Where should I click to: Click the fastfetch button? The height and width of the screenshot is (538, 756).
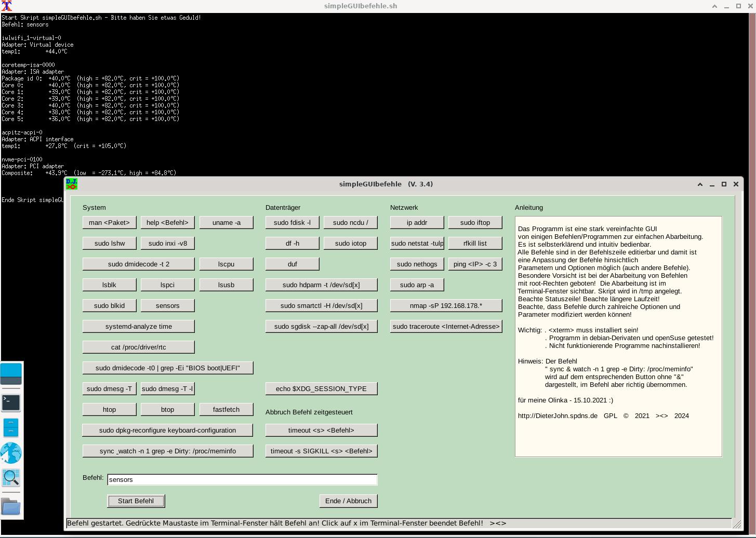(227, 409)
